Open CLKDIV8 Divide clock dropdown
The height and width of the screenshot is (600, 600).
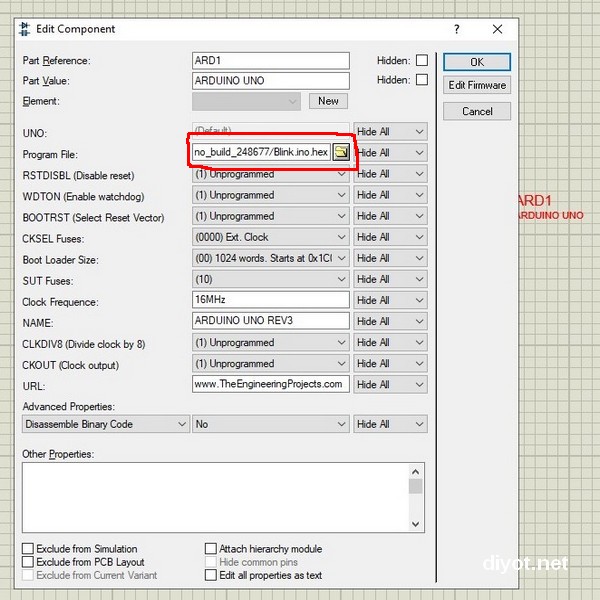point(271,342)
